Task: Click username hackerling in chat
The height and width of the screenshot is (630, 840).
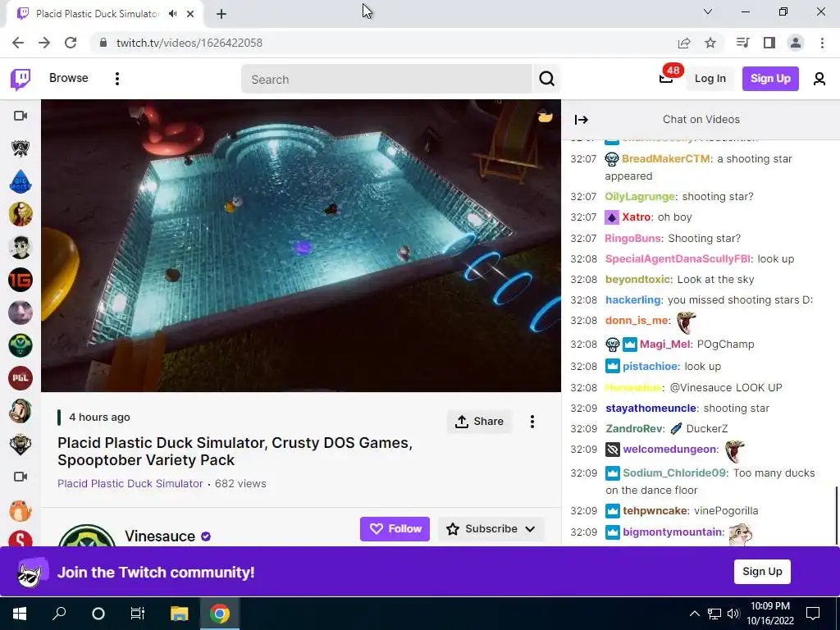Action: (x=632, y=300)
